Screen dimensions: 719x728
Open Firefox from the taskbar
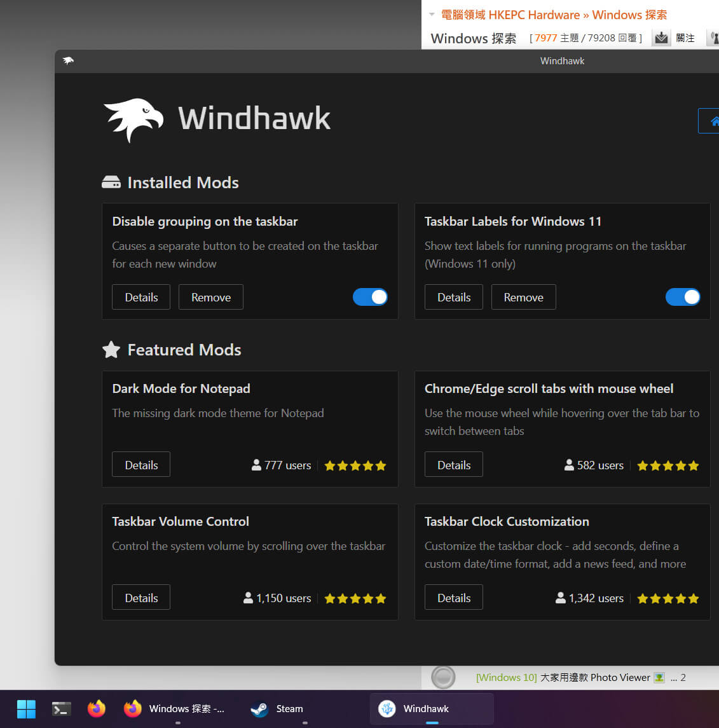tap(96, 708)
